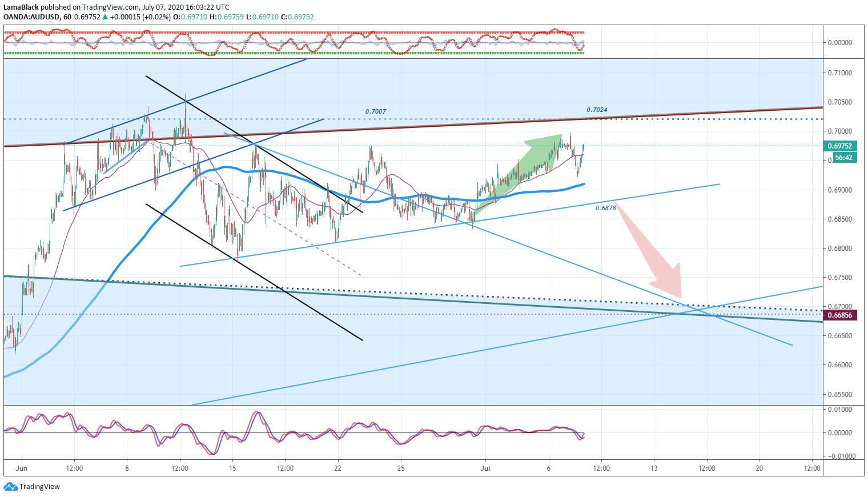Viewport: 868px width, 497px height.
Task: Click the 0.66000 price axis label
Action: tap(839, 365)
